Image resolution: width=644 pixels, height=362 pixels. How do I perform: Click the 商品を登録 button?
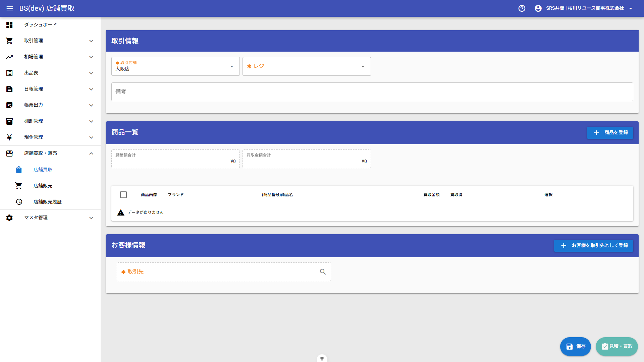pos(610,133)
